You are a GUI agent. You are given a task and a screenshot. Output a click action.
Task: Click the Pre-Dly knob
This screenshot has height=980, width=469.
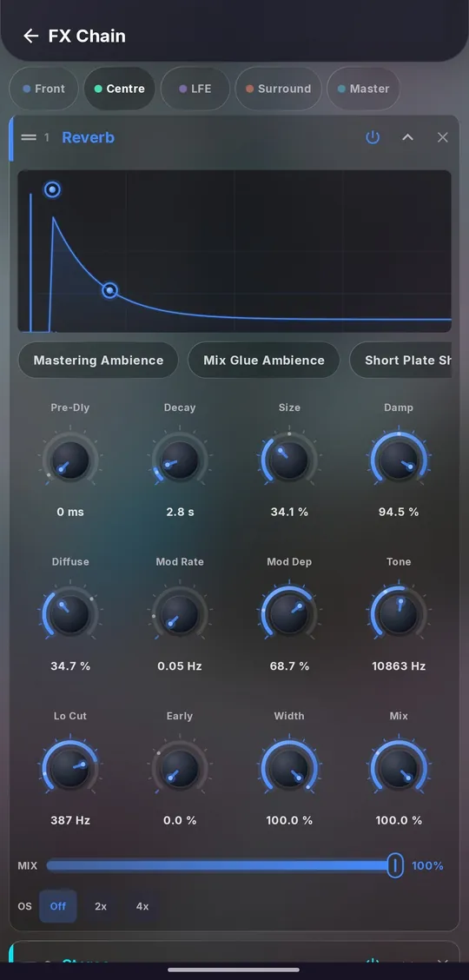[70, 460]
